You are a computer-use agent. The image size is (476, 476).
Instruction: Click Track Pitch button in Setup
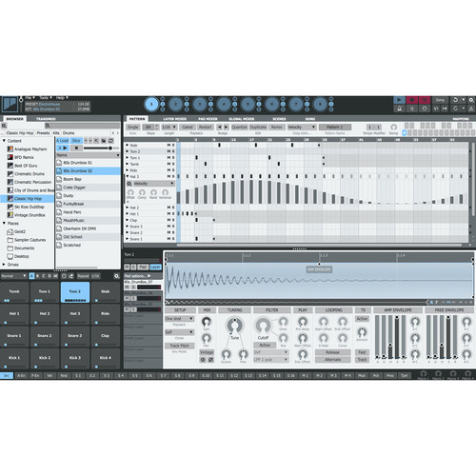[179, 346]
